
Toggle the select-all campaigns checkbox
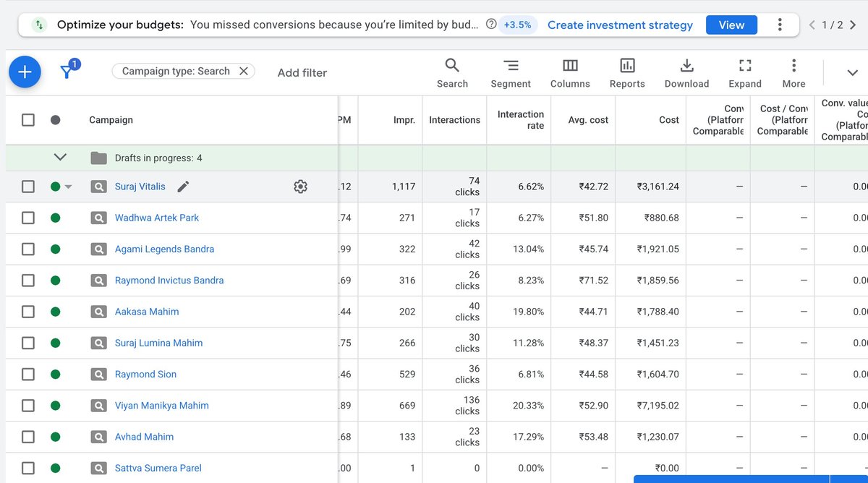coord(27,120)
